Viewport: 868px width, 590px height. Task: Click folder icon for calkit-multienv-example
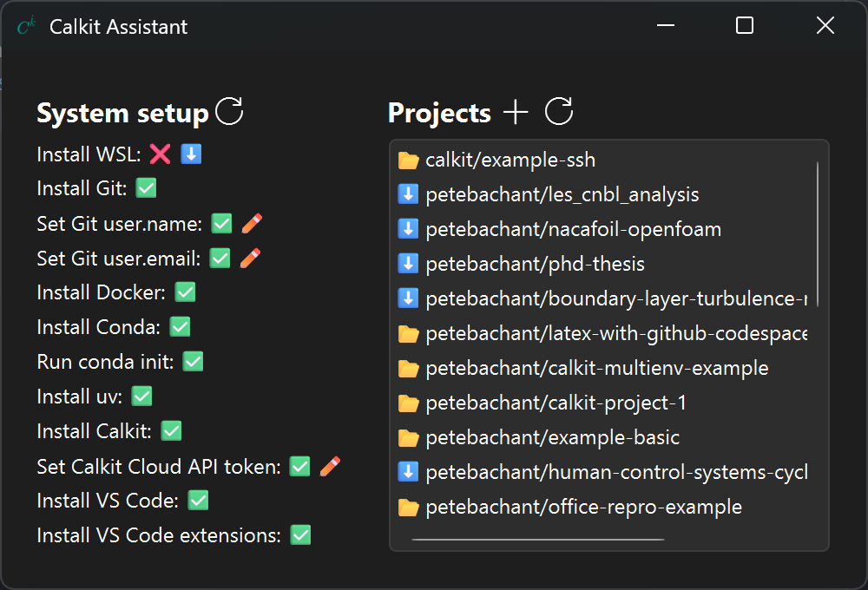point(408,368)
